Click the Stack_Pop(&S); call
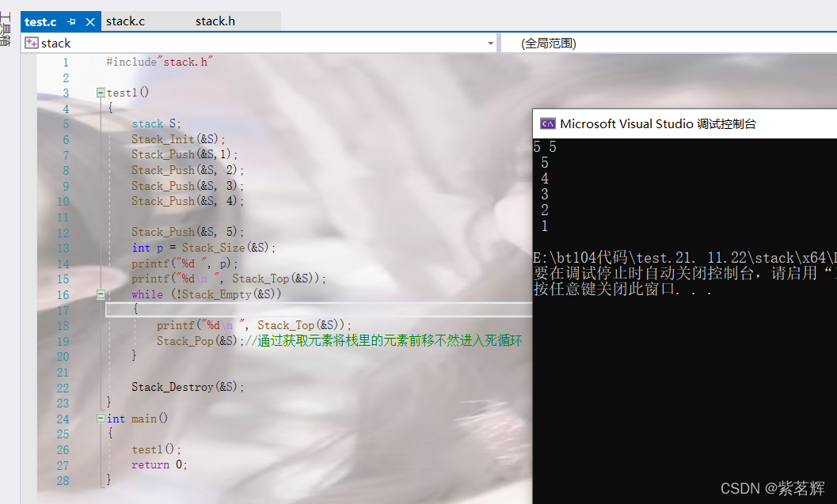 (200, 341)
